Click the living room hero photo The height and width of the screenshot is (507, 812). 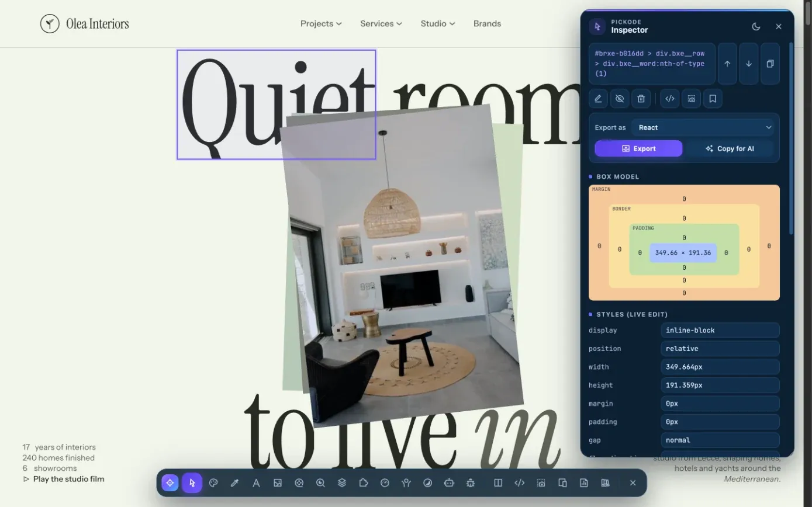402,266
